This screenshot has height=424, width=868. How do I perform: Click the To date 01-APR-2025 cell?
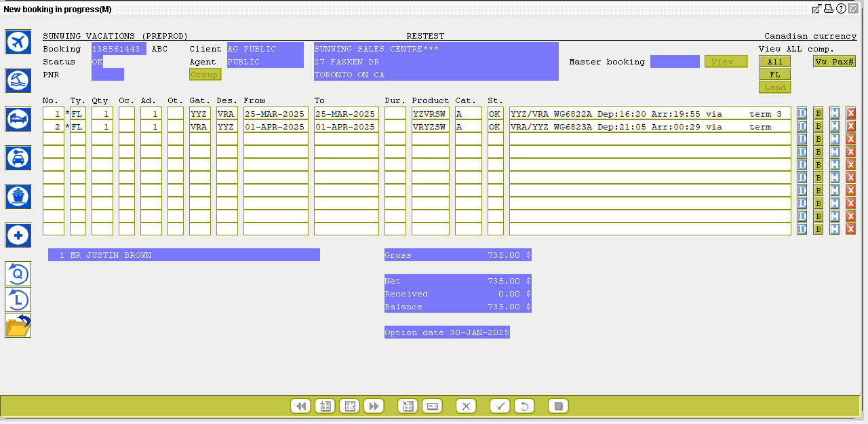[347, 126]
